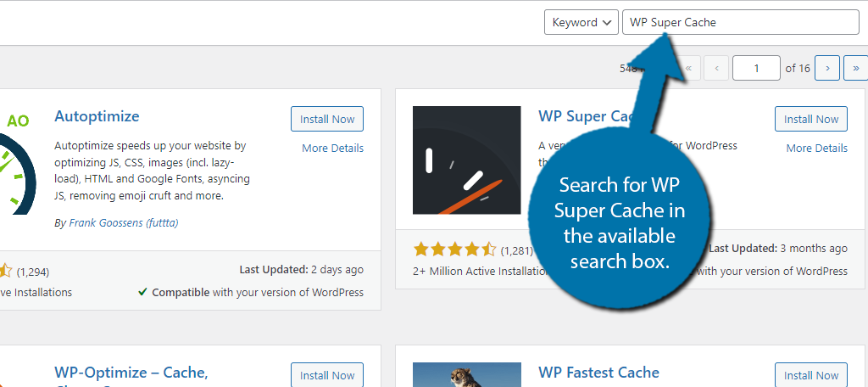View More Details for WP Super Cache

[x=816, y=148]
